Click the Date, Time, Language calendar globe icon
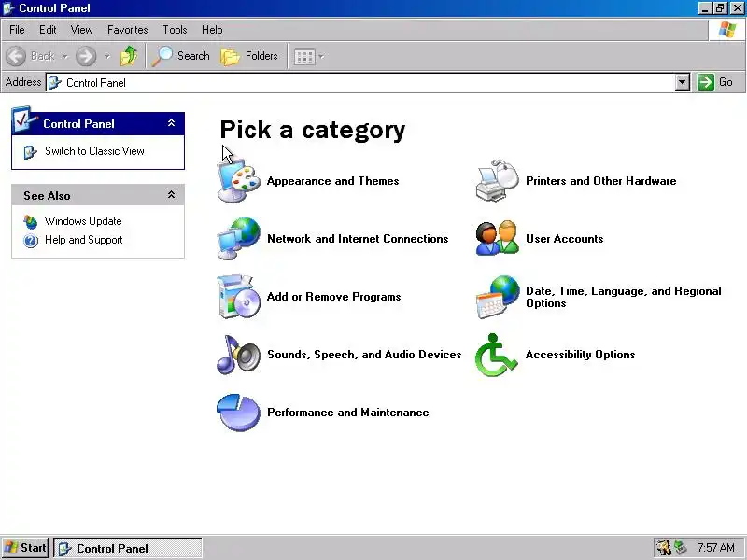Image resolution: width=747 pixels, height=560 pixels. point(498,297)
